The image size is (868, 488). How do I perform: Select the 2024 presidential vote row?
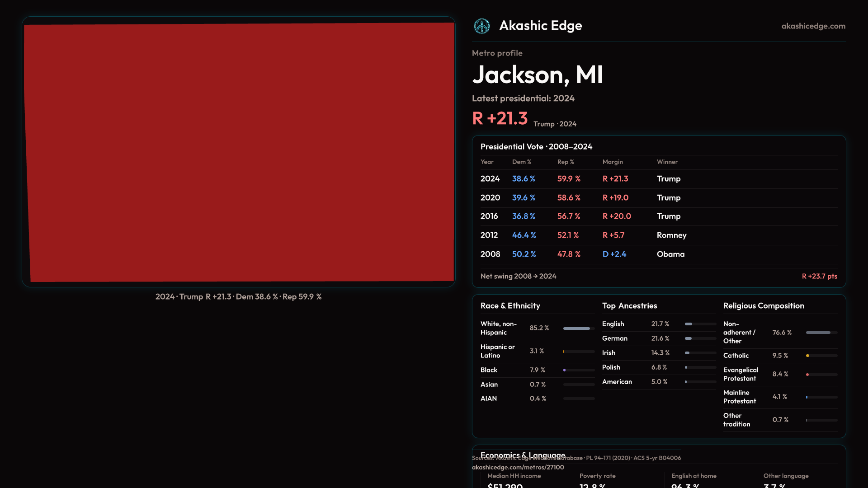pos(658,179)
